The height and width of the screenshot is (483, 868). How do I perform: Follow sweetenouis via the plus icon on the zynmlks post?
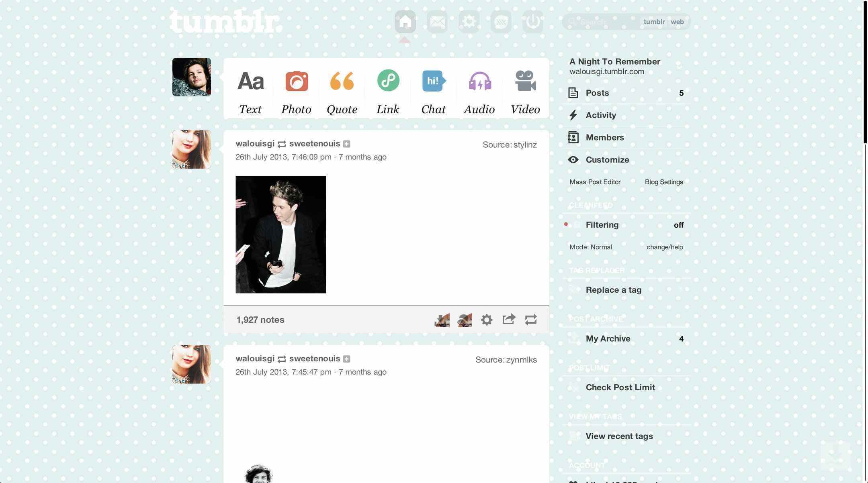[346, 359]
